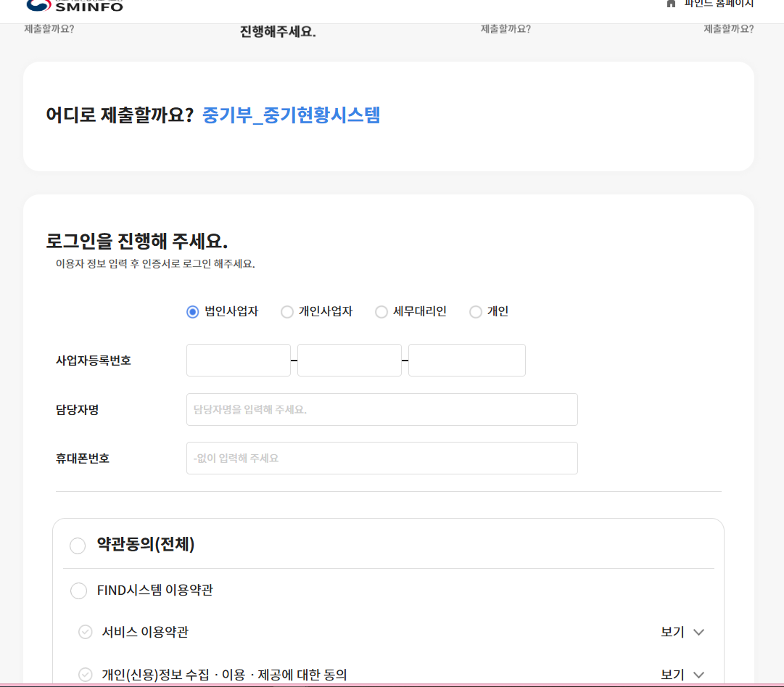Select 개인 radio button
784x687 pixels.
pyautogui.click(x=476, y=312)
